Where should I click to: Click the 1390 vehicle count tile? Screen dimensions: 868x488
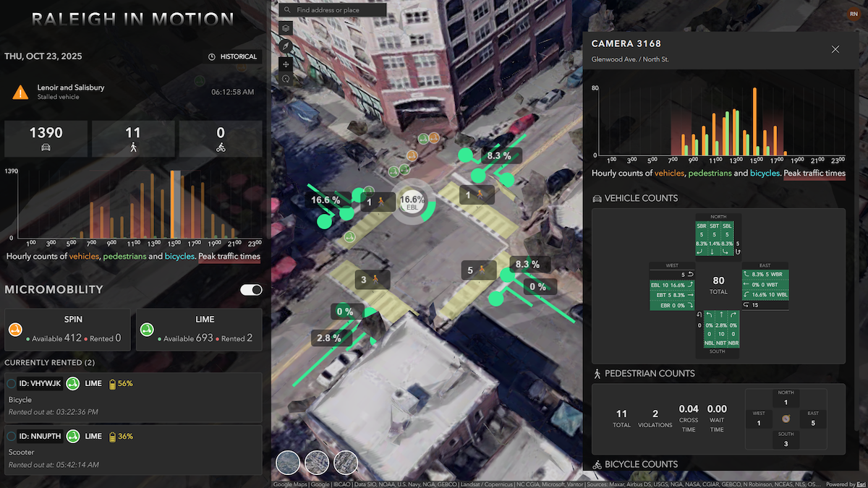tap(46, 139)
